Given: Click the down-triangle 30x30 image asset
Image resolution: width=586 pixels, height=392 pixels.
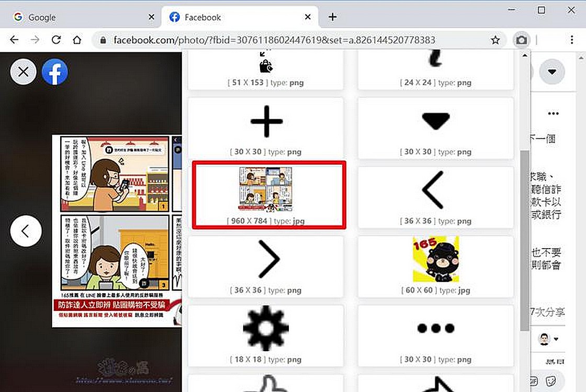Looking at the screenshot, I should (x=435, y=120).
